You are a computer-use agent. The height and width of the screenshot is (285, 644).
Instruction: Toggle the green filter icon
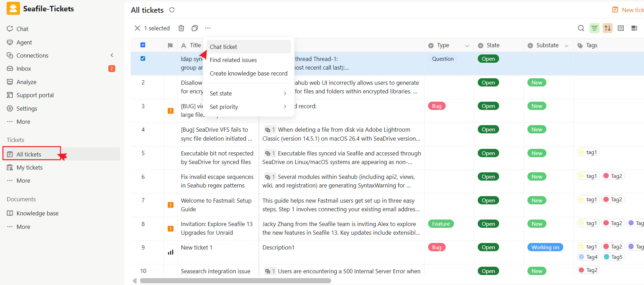[594, 28]
